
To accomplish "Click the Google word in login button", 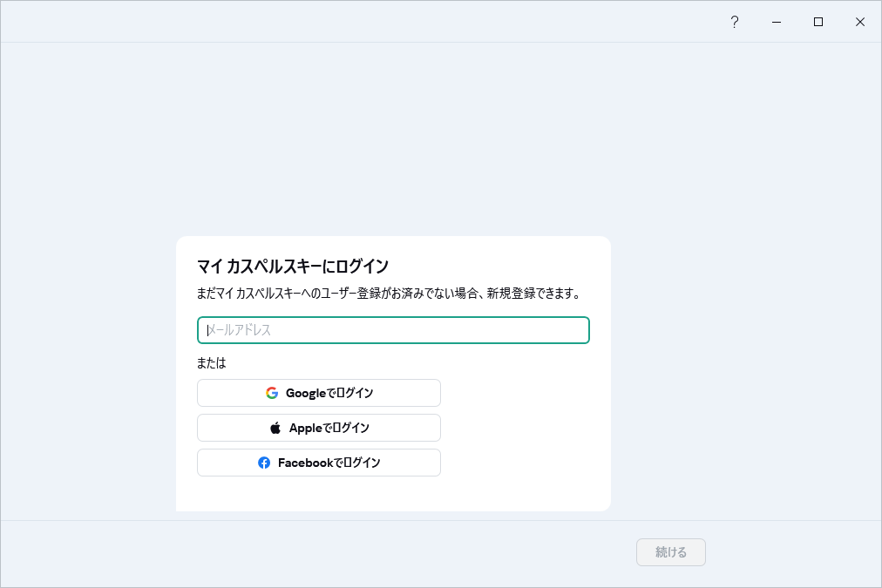I will pos(306,393).
